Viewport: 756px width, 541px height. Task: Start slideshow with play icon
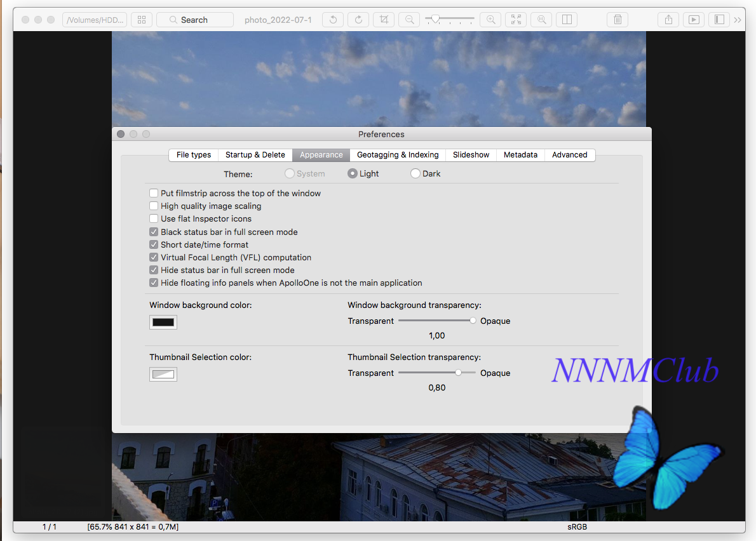click(x=694, y=20)
